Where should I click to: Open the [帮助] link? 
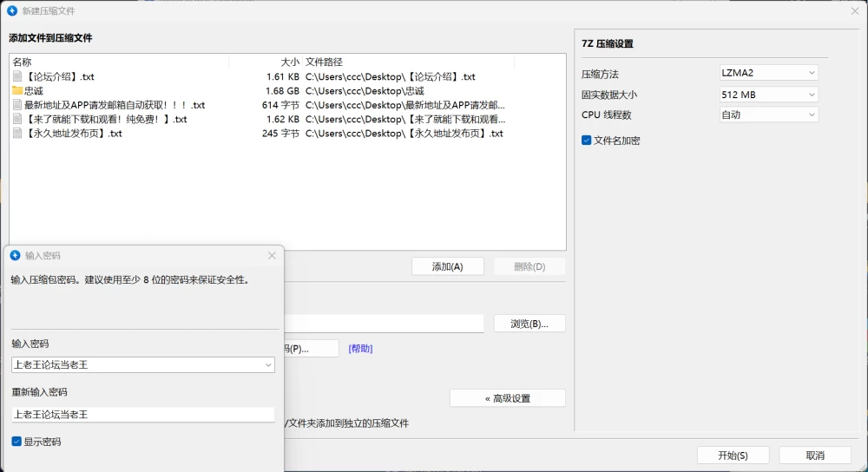point(360,348)
